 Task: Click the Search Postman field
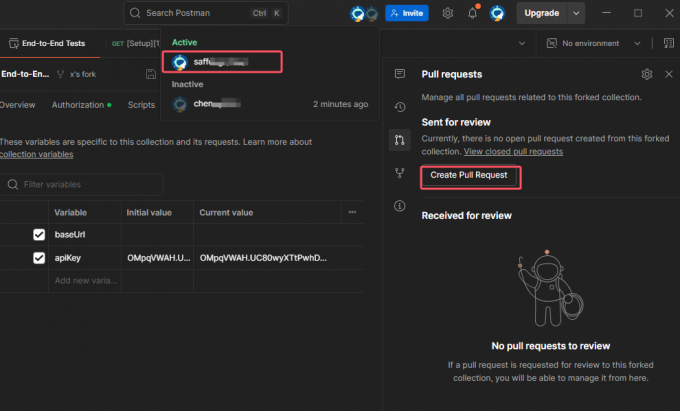coord(206,13)
